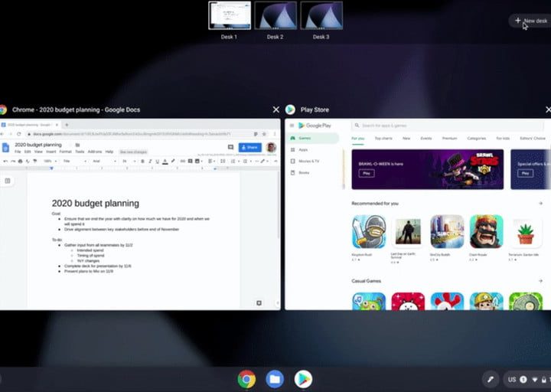Viewport: 551px width, 392px height.
Task: Open Clash Royale app icon
Action: [x=487, y=232]
